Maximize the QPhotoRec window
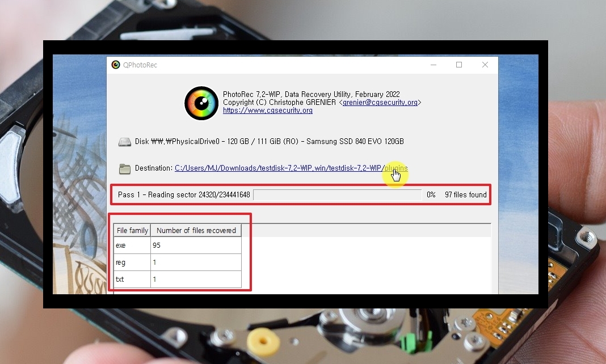 pyautogui.click(x=458, y=65)
